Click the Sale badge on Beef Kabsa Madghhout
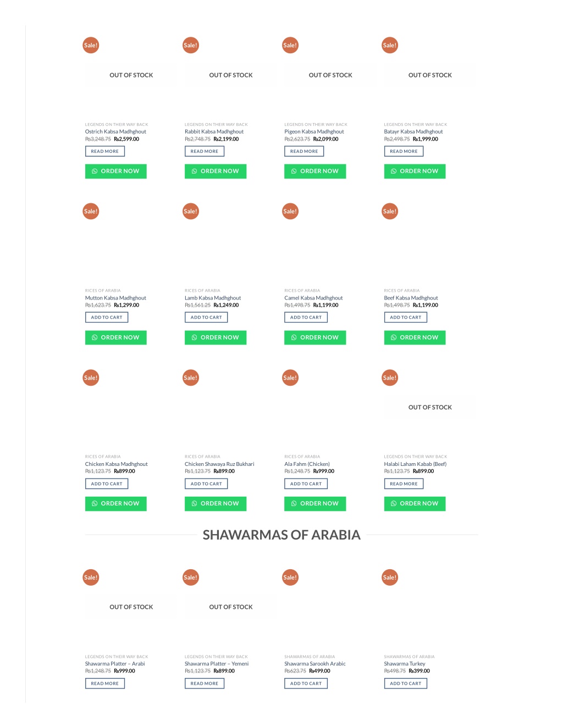This screenshot has height=728, width=563. pyautogui.click(x=390, y=212)
